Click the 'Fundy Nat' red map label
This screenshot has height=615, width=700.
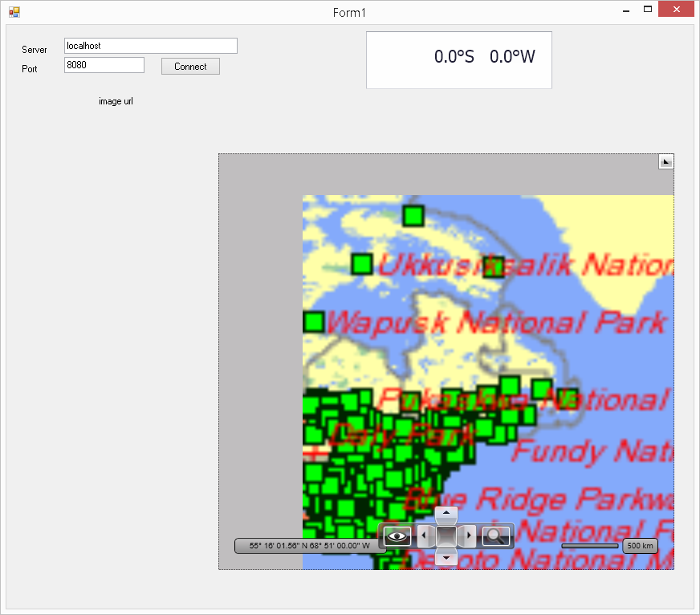click(592, 451)
